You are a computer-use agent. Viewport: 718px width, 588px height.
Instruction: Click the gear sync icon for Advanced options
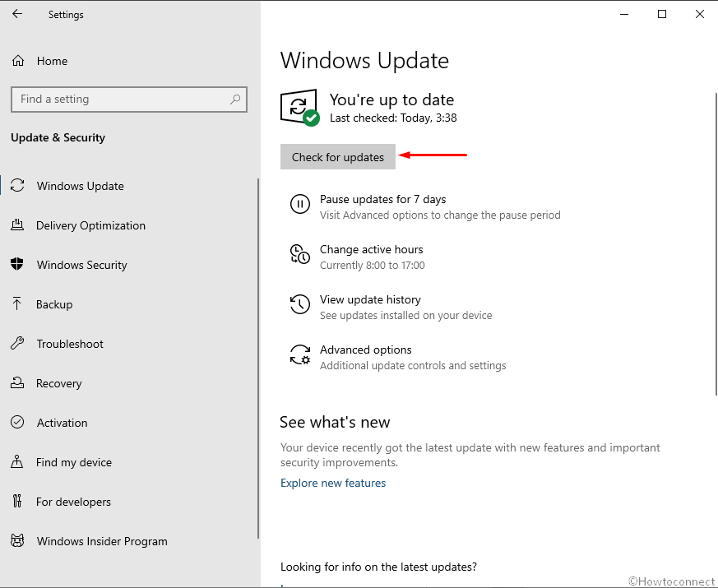click(x=300, y=354)
